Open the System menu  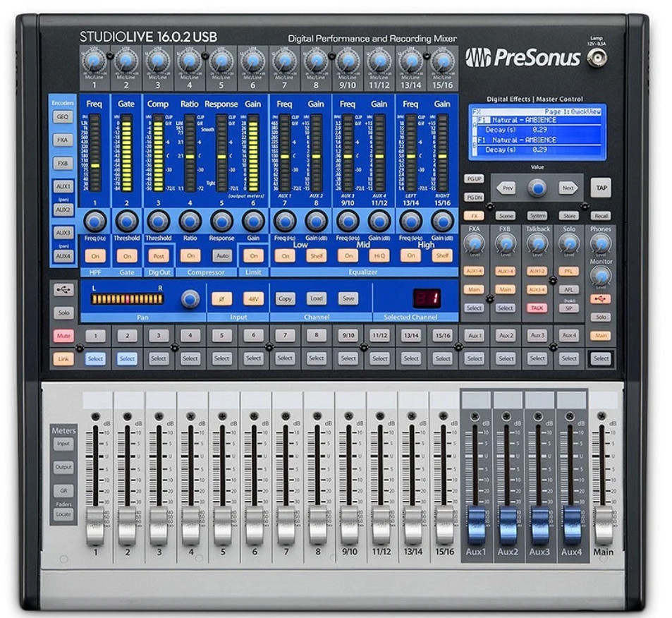(x=537, y=216)
